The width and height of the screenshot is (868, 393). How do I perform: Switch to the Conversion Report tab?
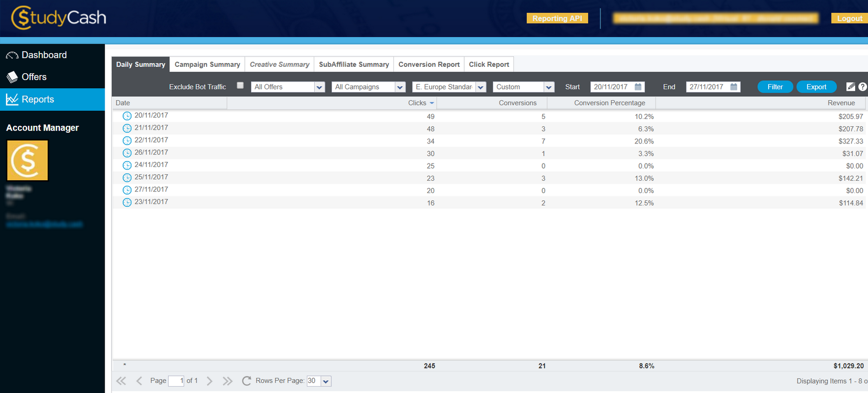click(429, 64)
